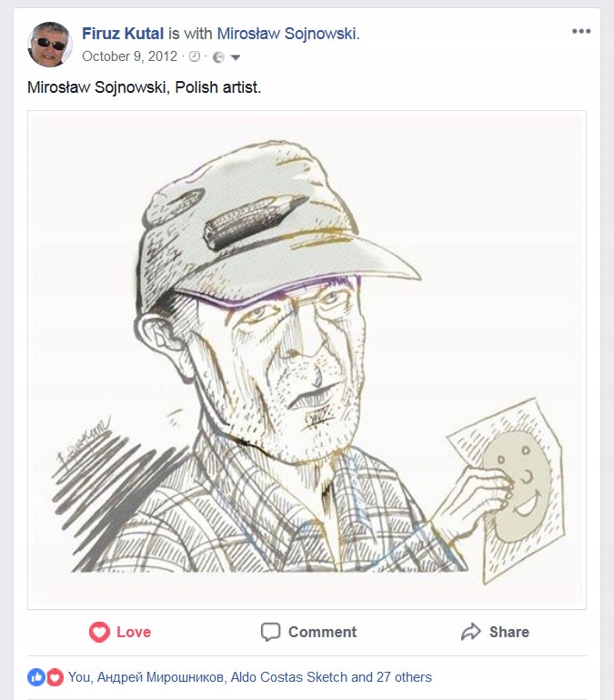The width and height of the screenshot is (614, 700).
Task: Open the post options three-dot menu
Action: click(x=581, y=32)
